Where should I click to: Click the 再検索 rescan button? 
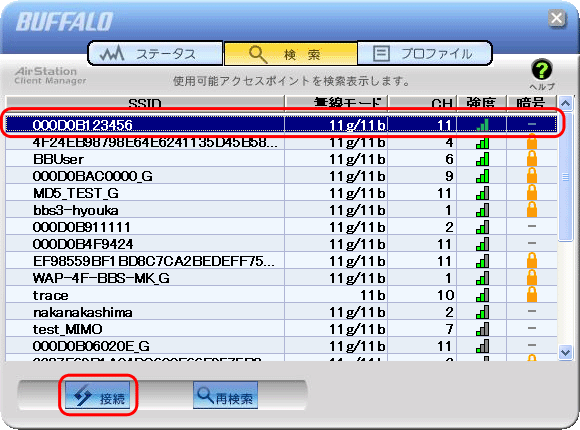[225, 395]
